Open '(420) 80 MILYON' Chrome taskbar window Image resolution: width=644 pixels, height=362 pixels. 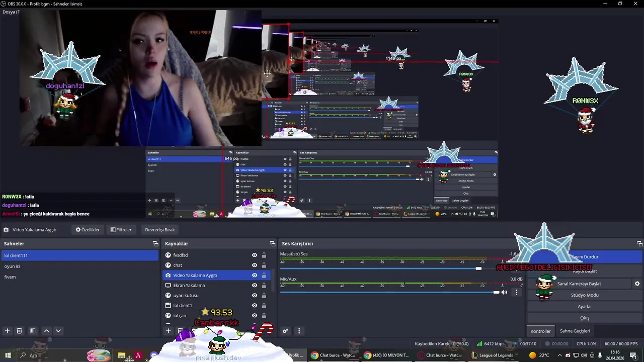click(386, 355)
